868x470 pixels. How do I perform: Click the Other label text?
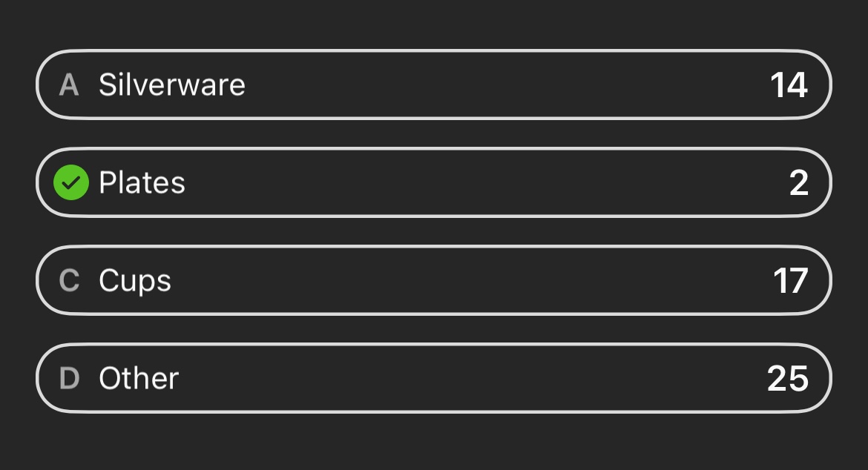(x=139, y=378)
